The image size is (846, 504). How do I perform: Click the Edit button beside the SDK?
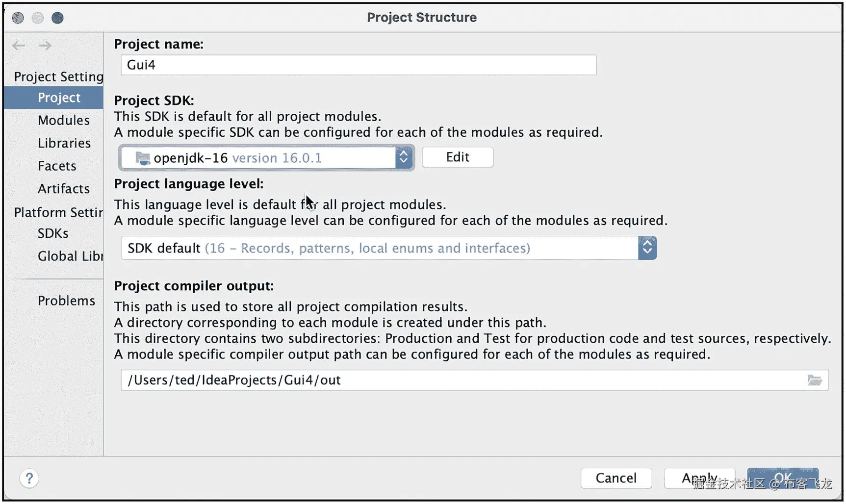point(458,157)
